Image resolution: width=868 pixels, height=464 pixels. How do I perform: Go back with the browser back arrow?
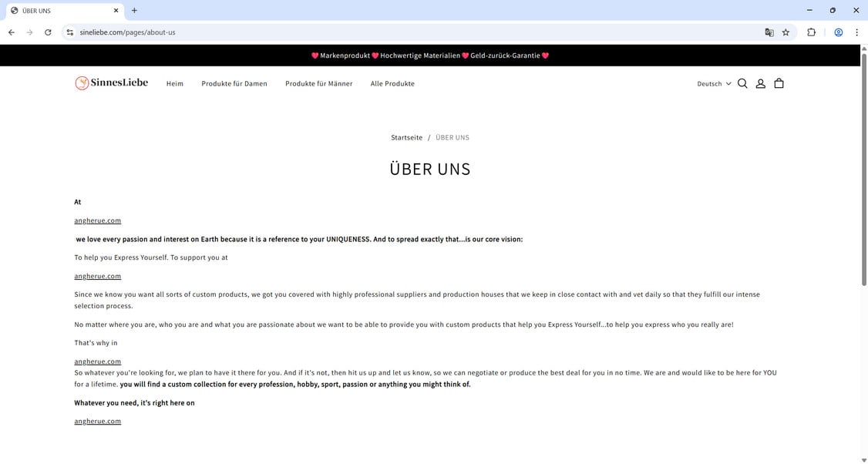tap(12, 32)
